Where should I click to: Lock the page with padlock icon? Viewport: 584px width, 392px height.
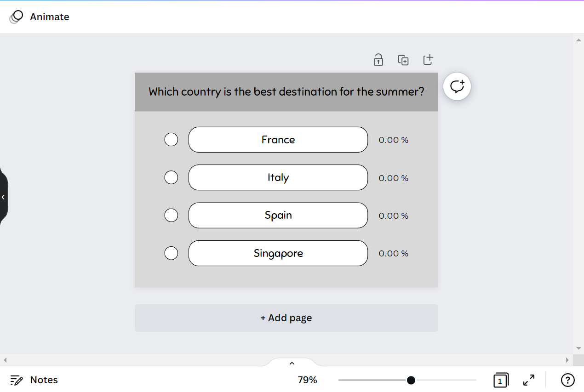coord(378,60)
